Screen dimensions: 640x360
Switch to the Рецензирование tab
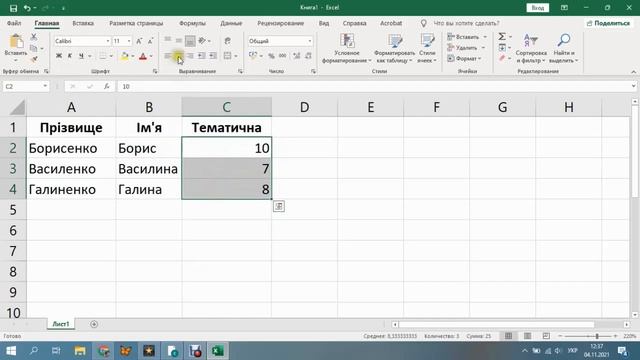click(280, 23)
